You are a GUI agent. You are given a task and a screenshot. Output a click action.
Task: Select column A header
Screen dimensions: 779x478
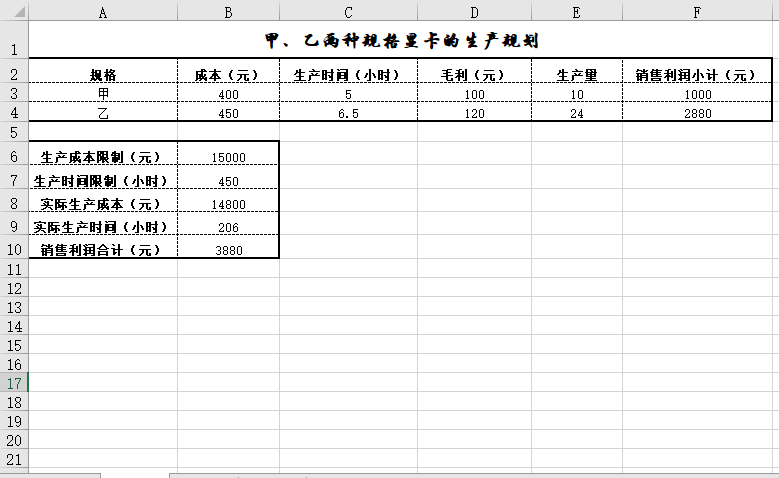103,11
